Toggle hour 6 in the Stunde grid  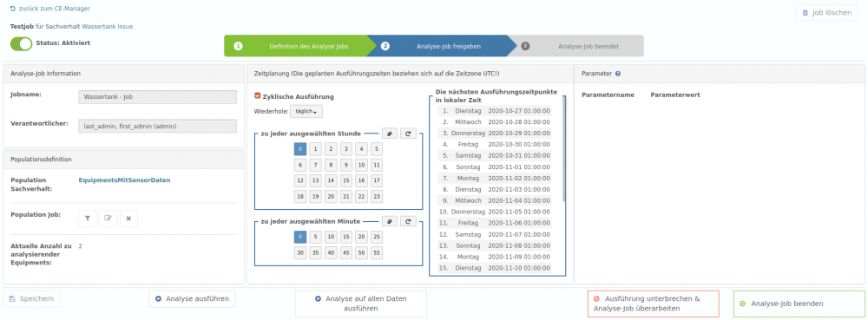(299, 165)
